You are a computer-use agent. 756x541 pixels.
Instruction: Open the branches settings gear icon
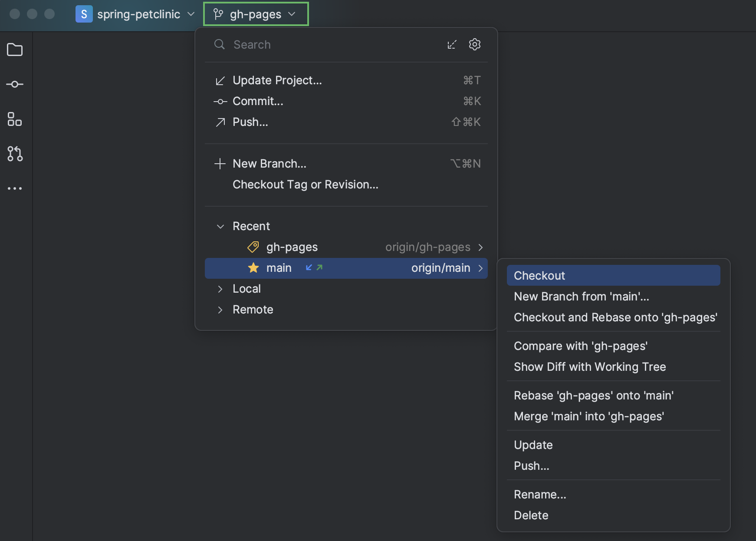pyautogui.click(x=474, y=44)
